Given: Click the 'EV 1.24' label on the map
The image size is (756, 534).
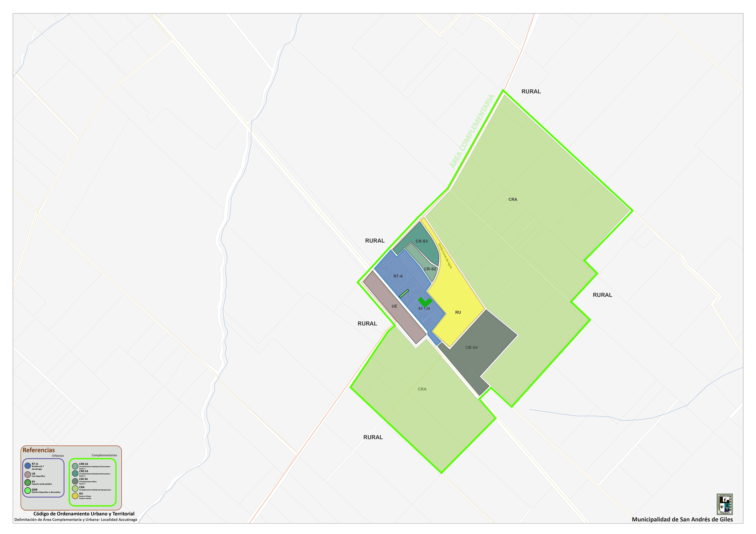Looking at the screenshot, I should 424,309.
